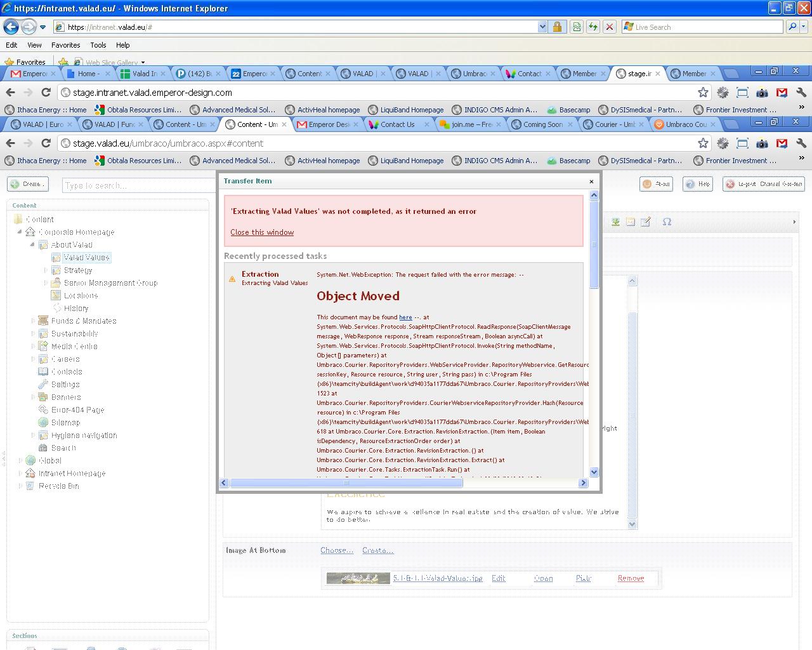Open the IE address bar dropdown
This screenshot has height=650, width=812.
click(542, 27)
